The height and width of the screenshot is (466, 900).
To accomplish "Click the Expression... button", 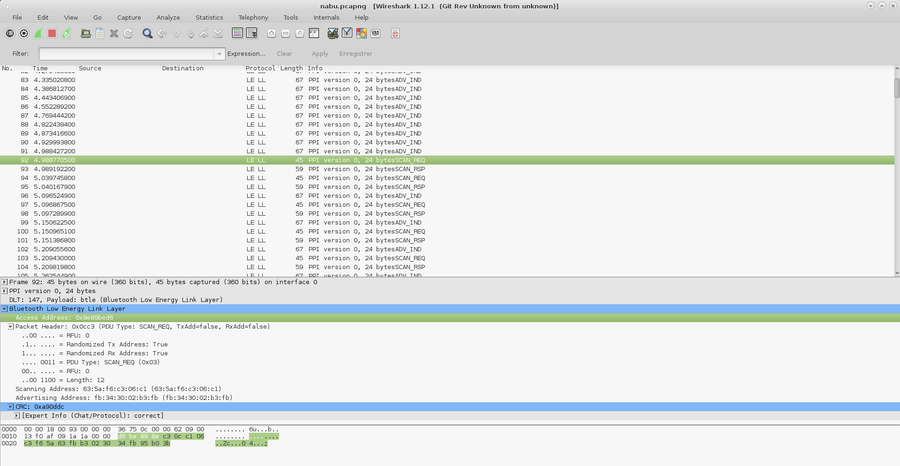I will pos(246,54).
